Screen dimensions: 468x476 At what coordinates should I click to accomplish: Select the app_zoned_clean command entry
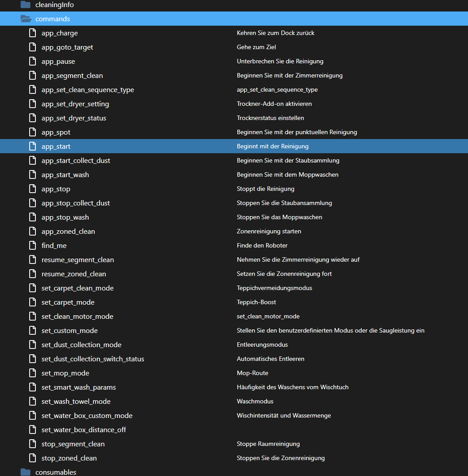click(68, 231)
